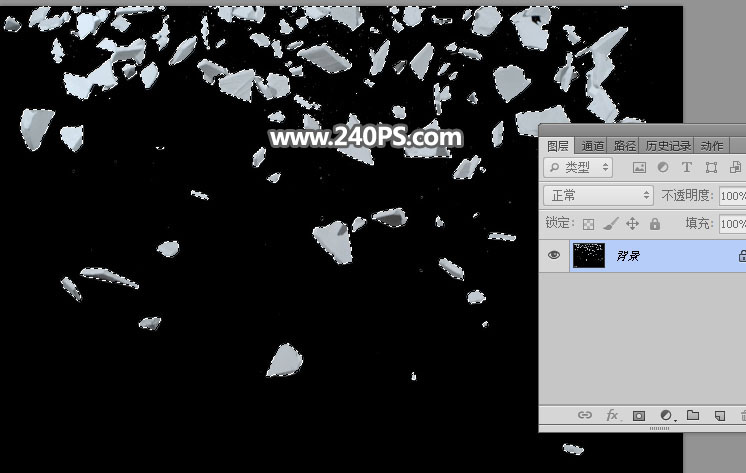Switch to the 图层 (Layers) tab
This screenshot has width=746, height=473.
coord(558,146)
